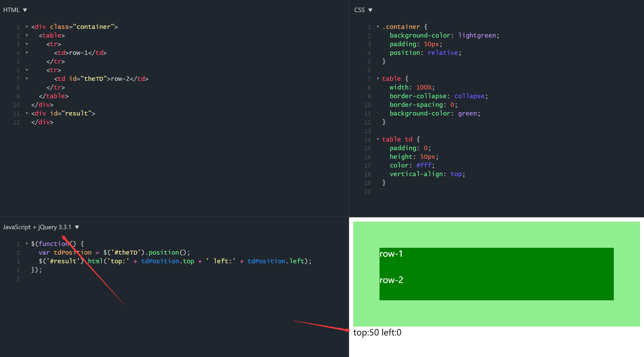Place cursor on 'width: 100%' line

(412, 87)
